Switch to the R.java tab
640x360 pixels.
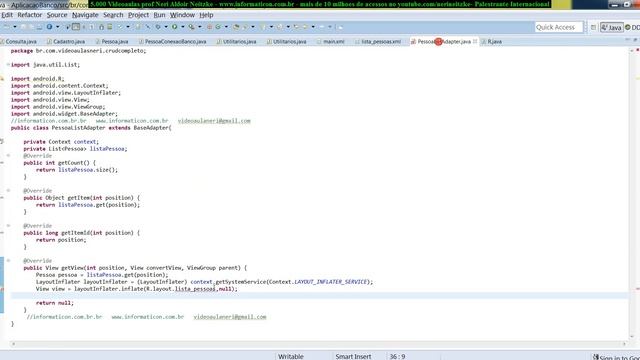(491, 41)
